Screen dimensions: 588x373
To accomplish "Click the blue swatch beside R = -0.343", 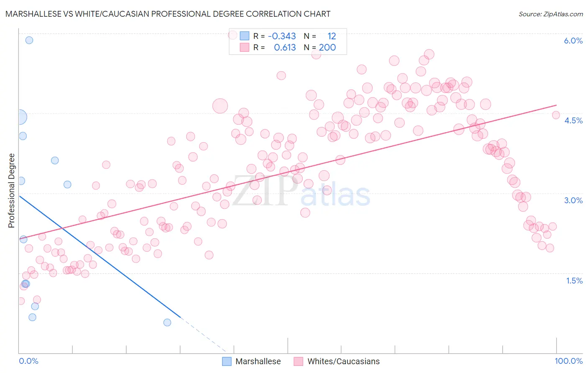I will point(245,36).
